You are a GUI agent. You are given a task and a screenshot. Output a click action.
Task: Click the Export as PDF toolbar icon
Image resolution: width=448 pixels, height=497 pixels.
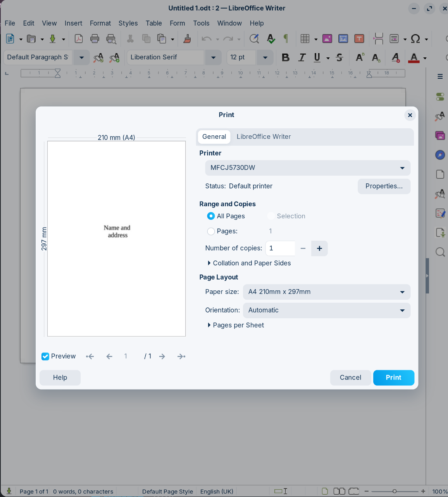click(x=79, y=39)
